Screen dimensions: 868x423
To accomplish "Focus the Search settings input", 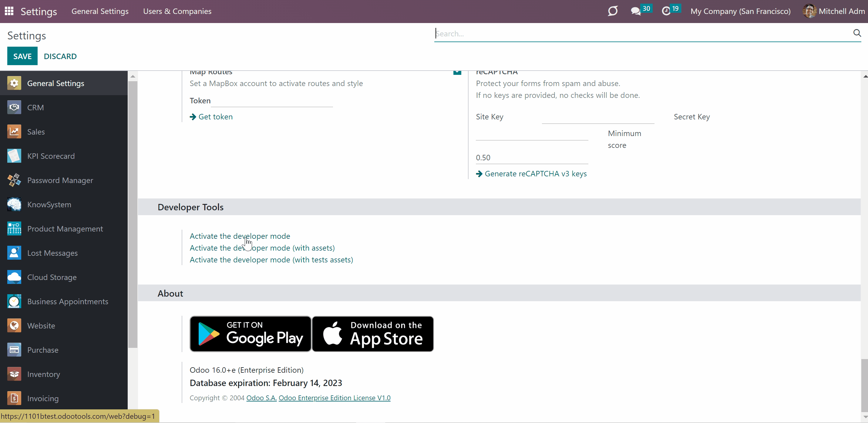I will (x=644, y=33).
